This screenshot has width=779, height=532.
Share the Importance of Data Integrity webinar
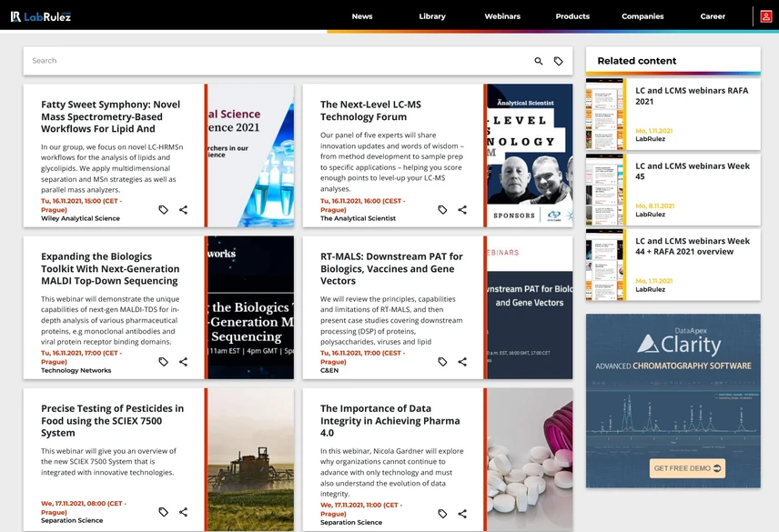tap(462, 514)
